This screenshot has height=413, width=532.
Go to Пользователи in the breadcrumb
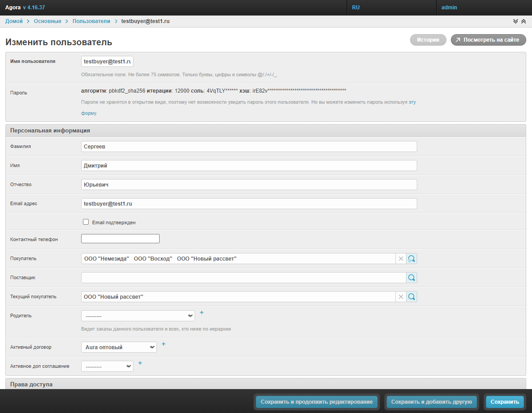[x=91, y=21]
